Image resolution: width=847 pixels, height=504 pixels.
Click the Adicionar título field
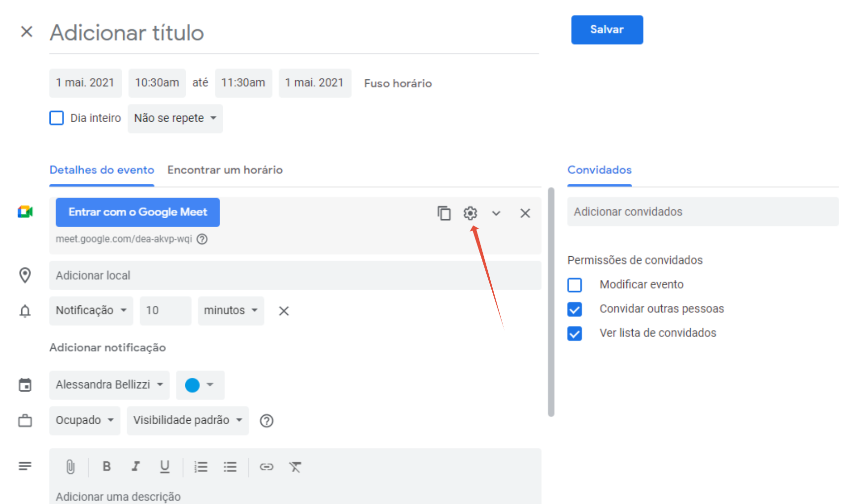pos(294,33)
